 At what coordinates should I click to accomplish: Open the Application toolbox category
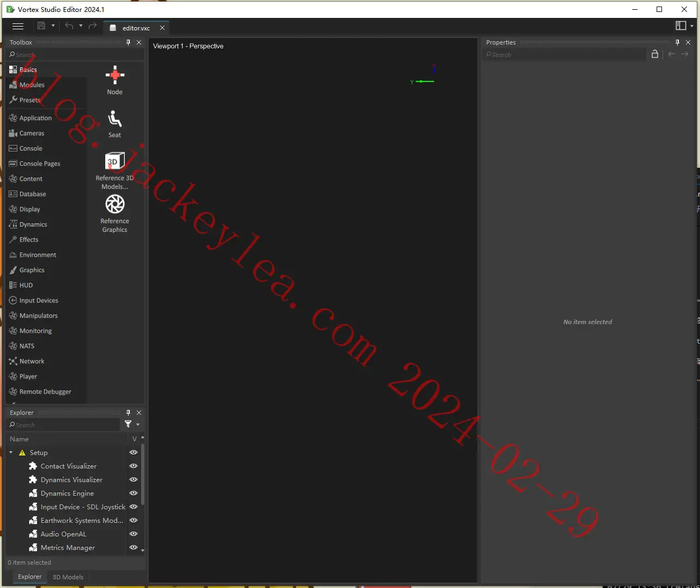pos(45,118)
